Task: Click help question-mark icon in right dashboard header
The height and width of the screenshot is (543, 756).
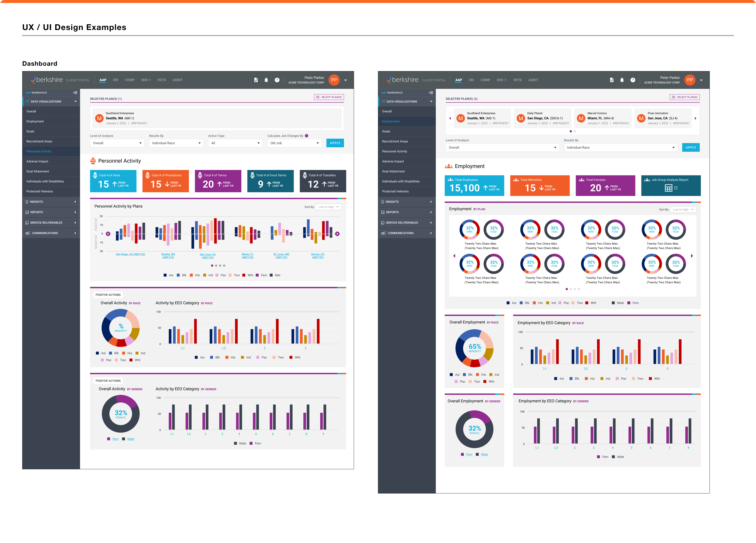Action: [633, 80]
